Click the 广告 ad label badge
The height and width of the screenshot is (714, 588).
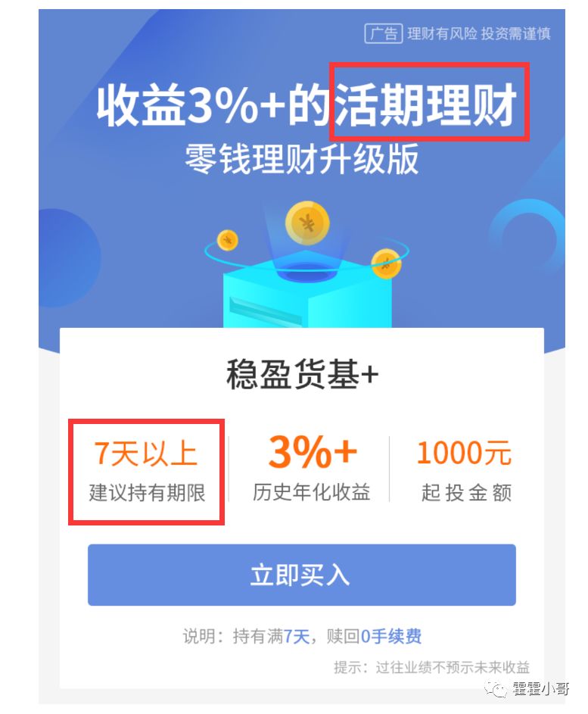383,33
